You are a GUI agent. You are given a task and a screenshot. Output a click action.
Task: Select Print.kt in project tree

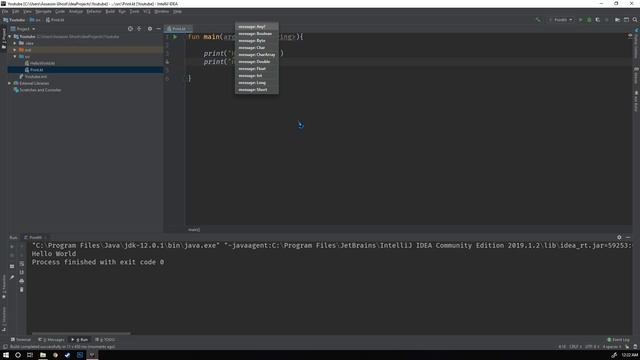click(34, 70)
